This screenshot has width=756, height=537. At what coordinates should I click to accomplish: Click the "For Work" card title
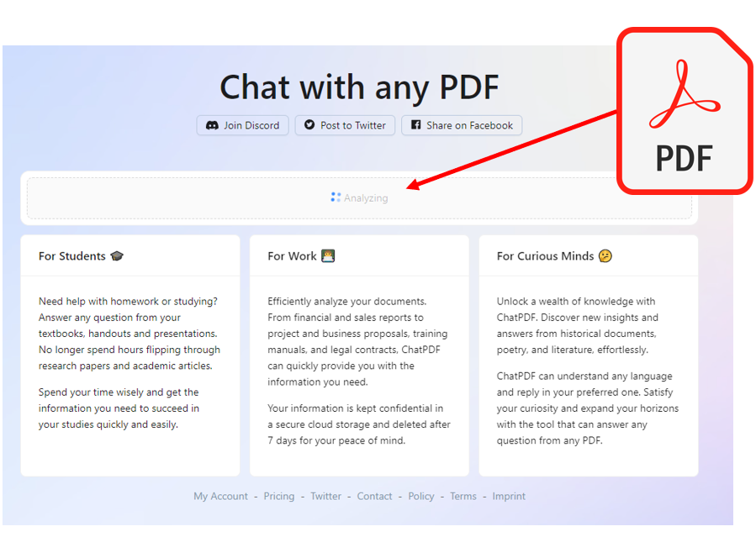pyautogui.click(x=292, y=255)
